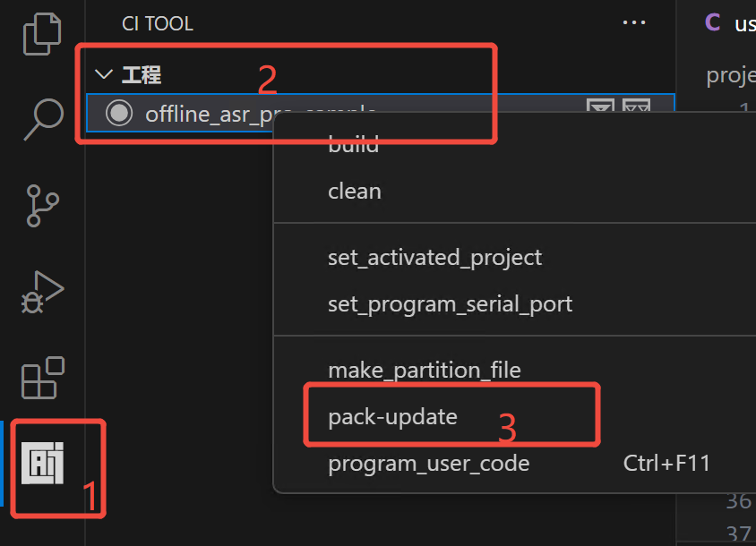Execute program_user_code from the menu
The width and height of the screenshot is (756, 546).
pyautogui.click(x=431, y=463)
